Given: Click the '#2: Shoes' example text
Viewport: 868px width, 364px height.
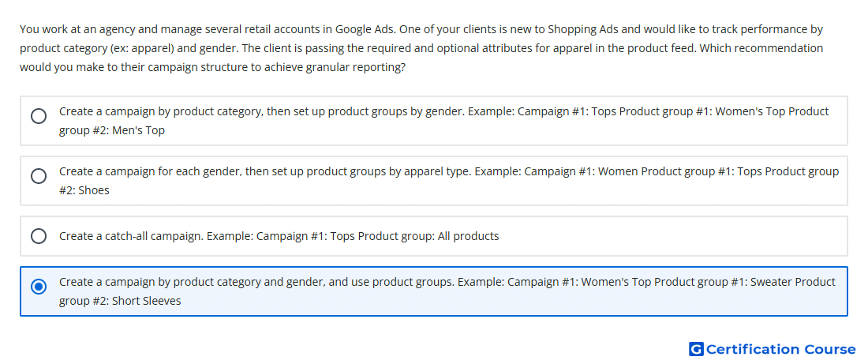Looking at the screenshot, I should point(84,190).
